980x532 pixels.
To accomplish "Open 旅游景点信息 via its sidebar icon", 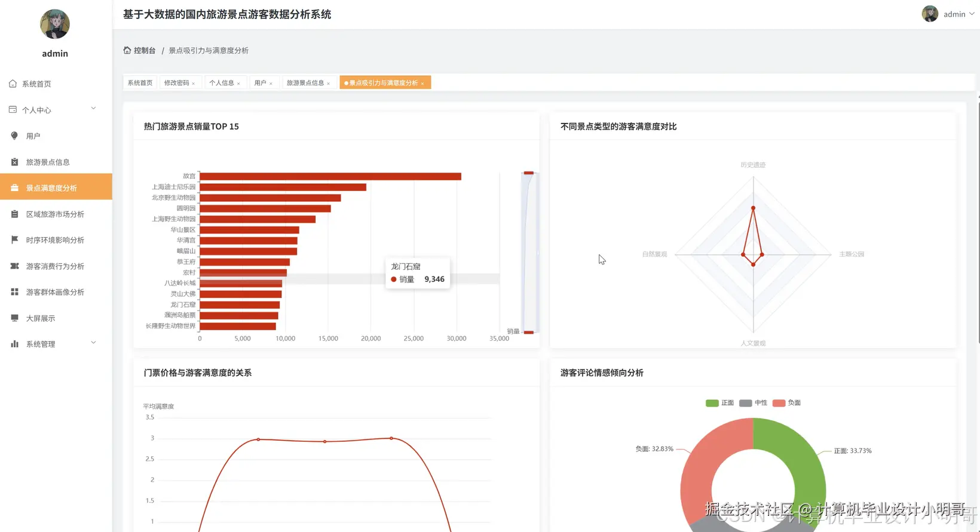I will point(14,162).
